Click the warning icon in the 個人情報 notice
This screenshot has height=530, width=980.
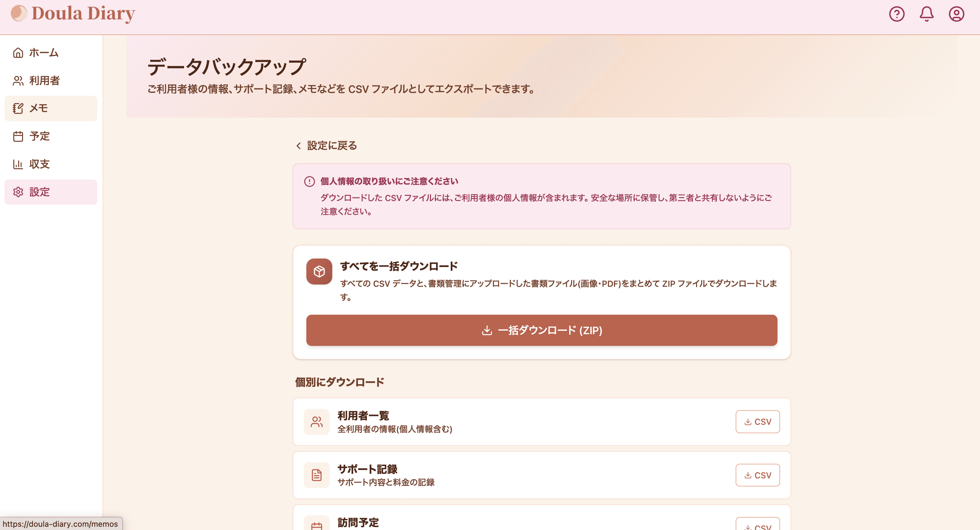tap(309, 181)
